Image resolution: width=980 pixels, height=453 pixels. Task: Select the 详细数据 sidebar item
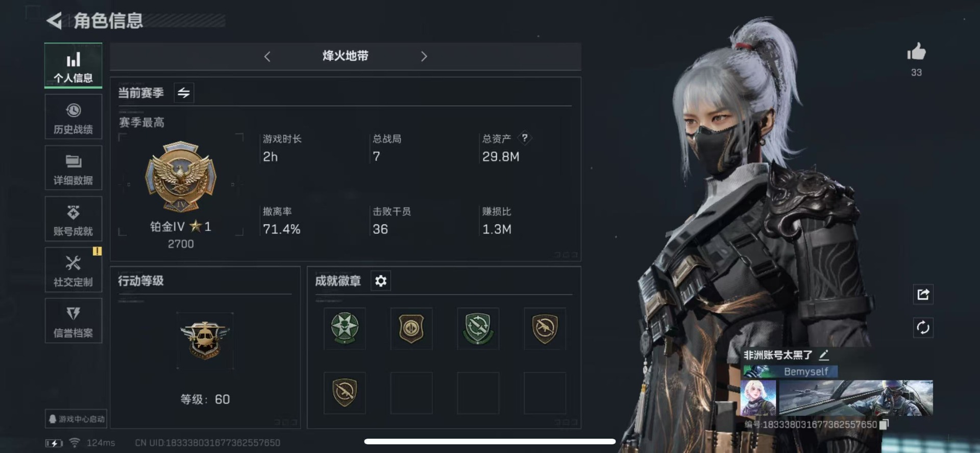point(73,168)
